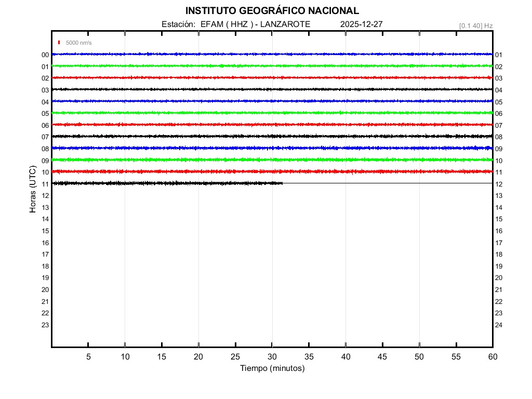Select the green seismic trace for hour 01

click(260, 66)
